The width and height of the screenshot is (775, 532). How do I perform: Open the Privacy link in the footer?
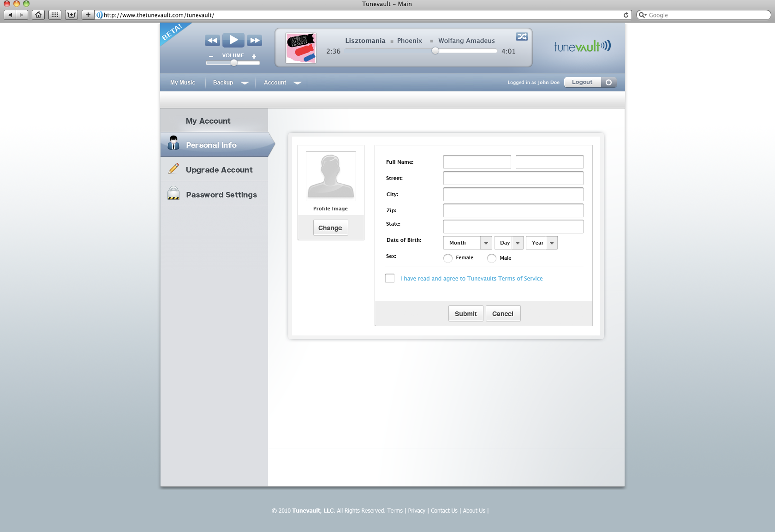[417, 511]
